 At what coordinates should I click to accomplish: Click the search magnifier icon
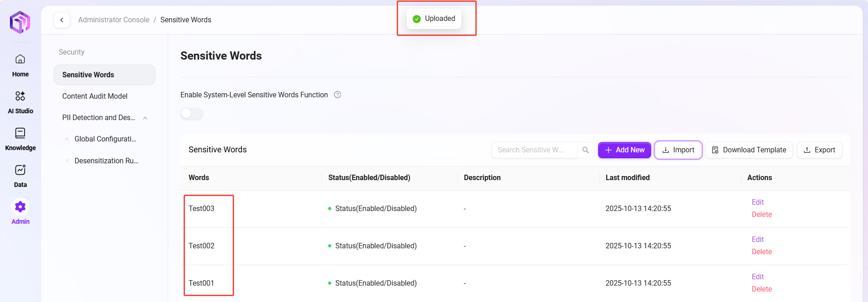coord(585,150)
